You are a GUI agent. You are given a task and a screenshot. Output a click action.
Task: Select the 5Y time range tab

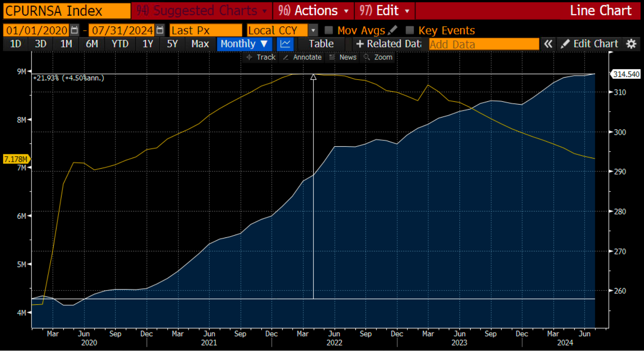[172, 44]
